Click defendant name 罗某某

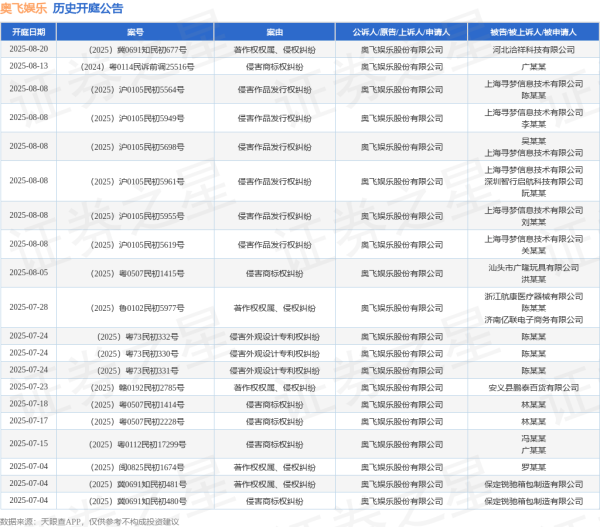coord(533,467)
